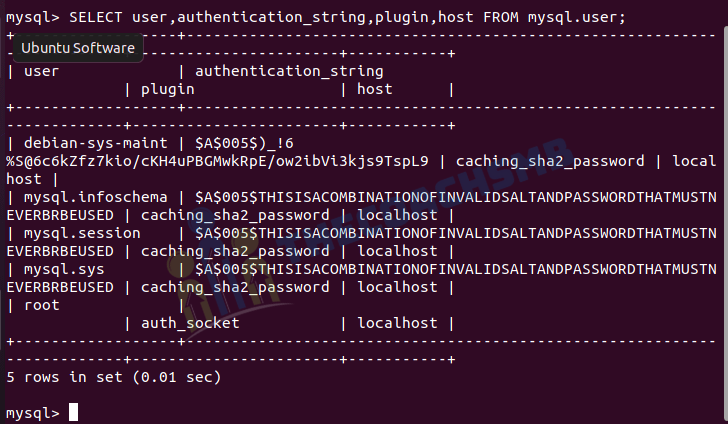This screenshot has width=728, height=426.
Task: Click the debian-sys-maint hash string line
Action: pyautogui.click(x=217, y=161)
